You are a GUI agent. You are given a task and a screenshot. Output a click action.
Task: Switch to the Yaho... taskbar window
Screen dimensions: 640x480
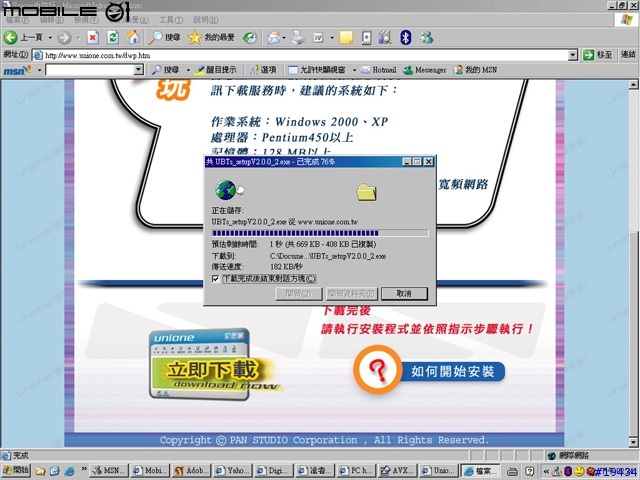[232, 471]
